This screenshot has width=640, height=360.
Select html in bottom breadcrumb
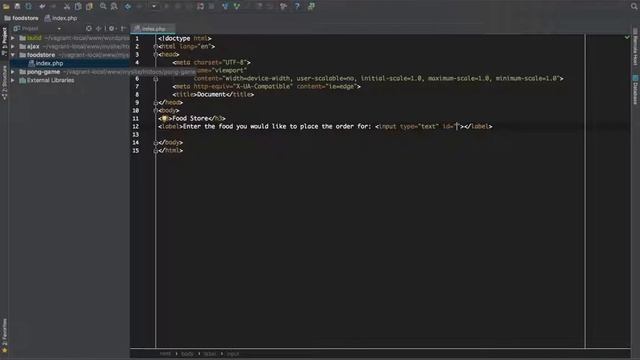[165, 354]
